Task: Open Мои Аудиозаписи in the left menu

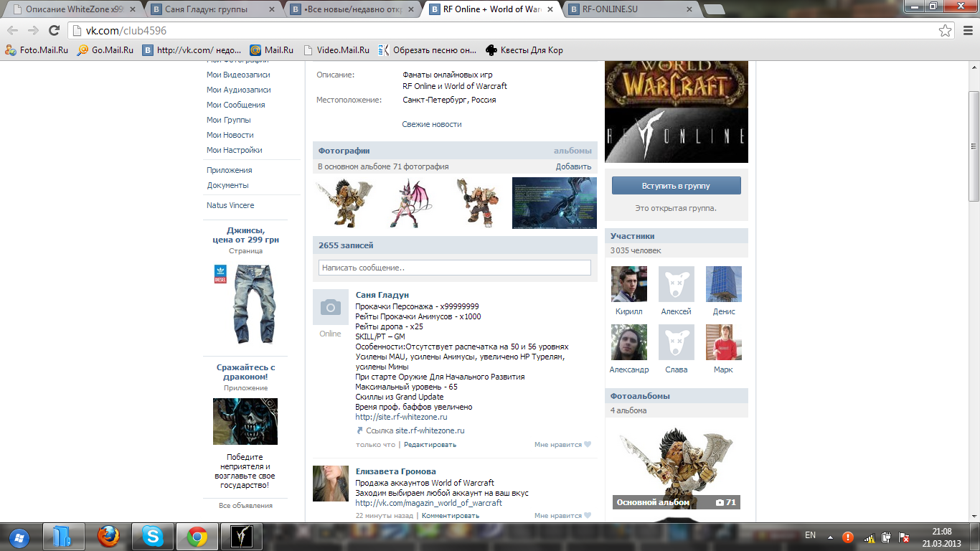Action: [239, 90]
